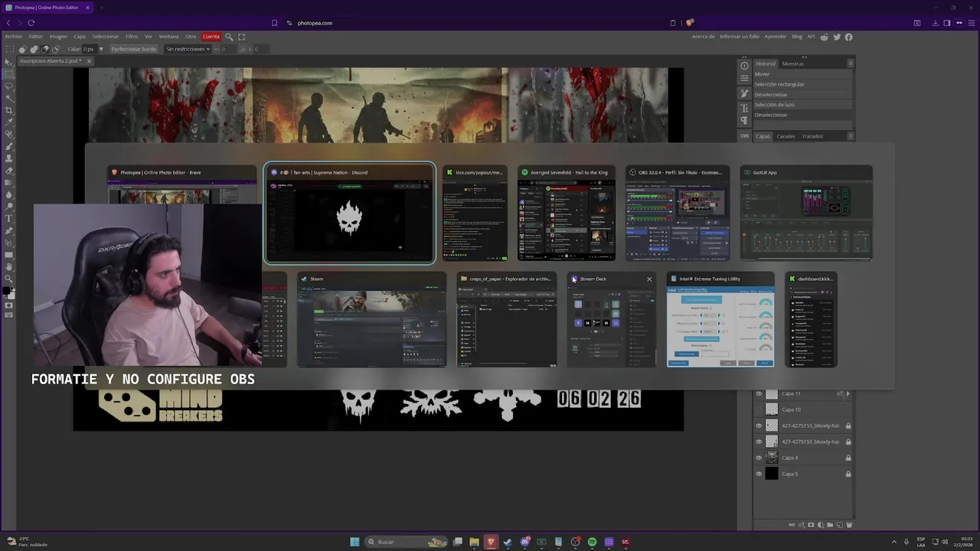Switch to the Trazados tab
980x551 pixels.
click(x=812, y=136)
